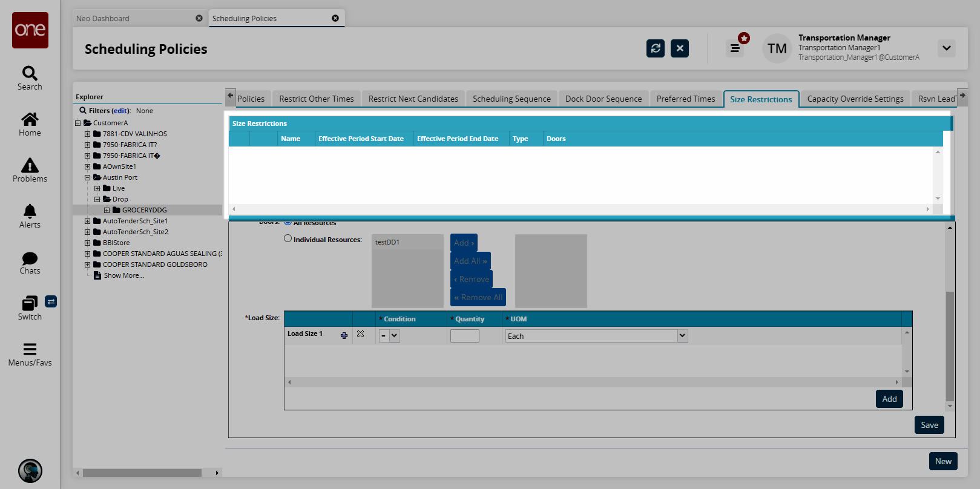
Task: Switch to the Preferred Times tab
Action: (x=685, y=99)
